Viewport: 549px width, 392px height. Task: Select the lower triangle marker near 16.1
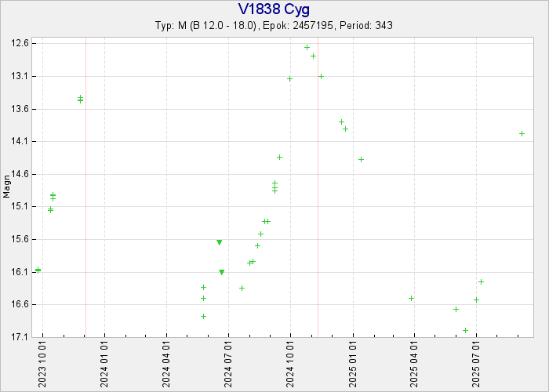point(222,272)
